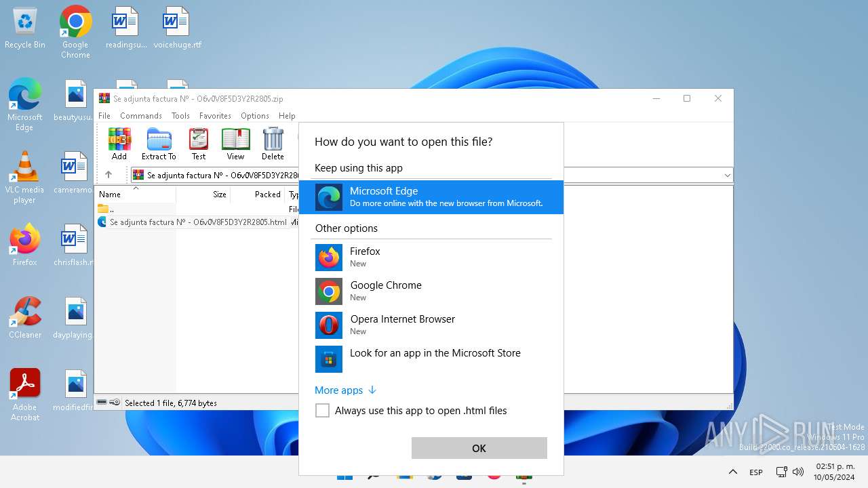Open volume icon in system tray
Image resolution: width=868 pixels, height=488 pixels.
(798, 472)
